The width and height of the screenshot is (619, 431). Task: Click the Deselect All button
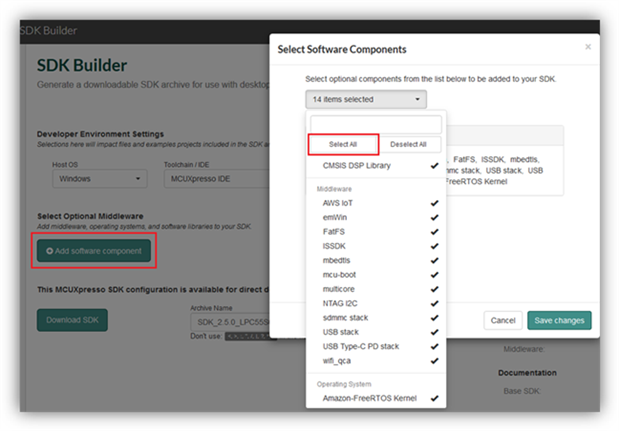(408, 144)
